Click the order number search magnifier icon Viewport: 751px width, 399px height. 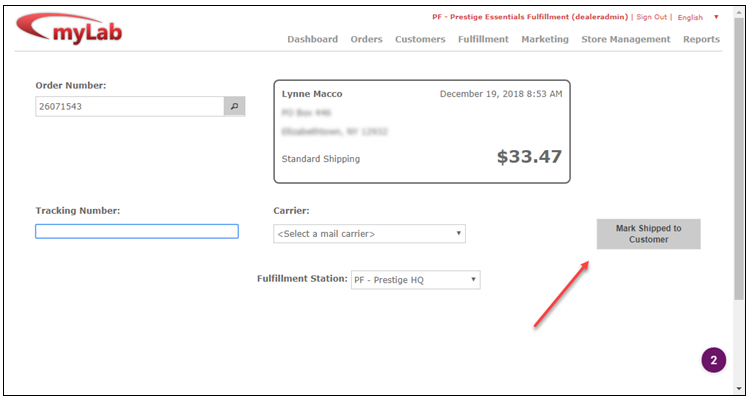[x=234, y=106]
